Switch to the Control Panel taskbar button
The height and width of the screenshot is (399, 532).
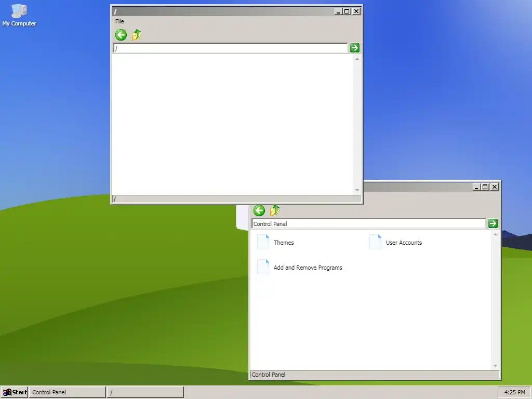click(x=67, y=392)
